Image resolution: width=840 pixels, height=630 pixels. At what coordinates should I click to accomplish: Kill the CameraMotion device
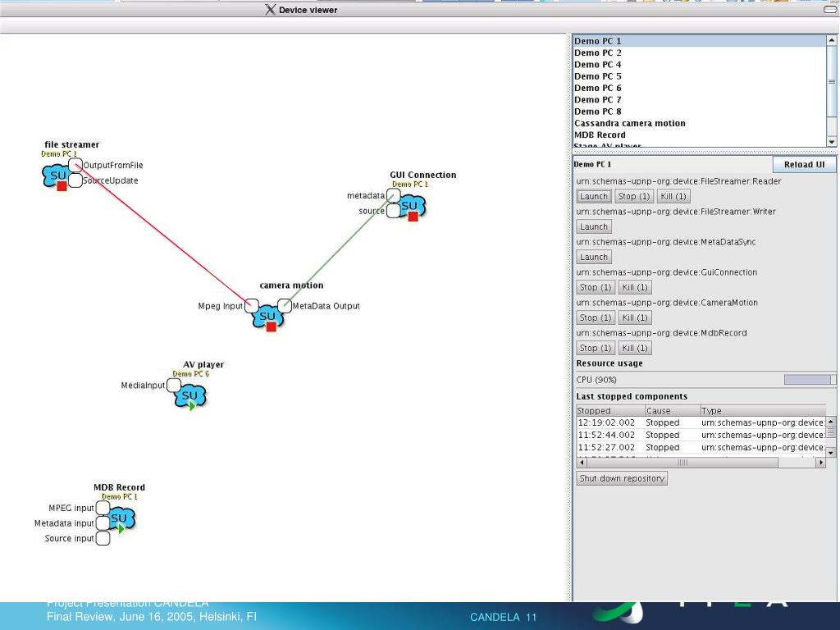(x=635, y=317)
